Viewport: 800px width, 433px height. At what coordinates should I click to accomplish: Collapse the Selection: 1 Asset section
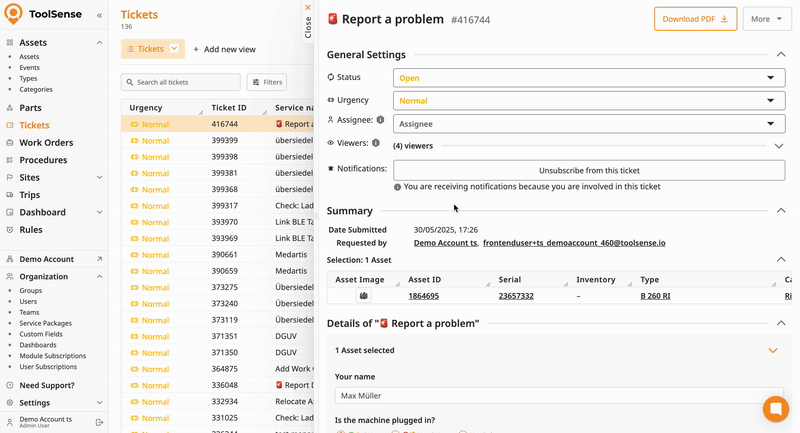coord(781,260)
